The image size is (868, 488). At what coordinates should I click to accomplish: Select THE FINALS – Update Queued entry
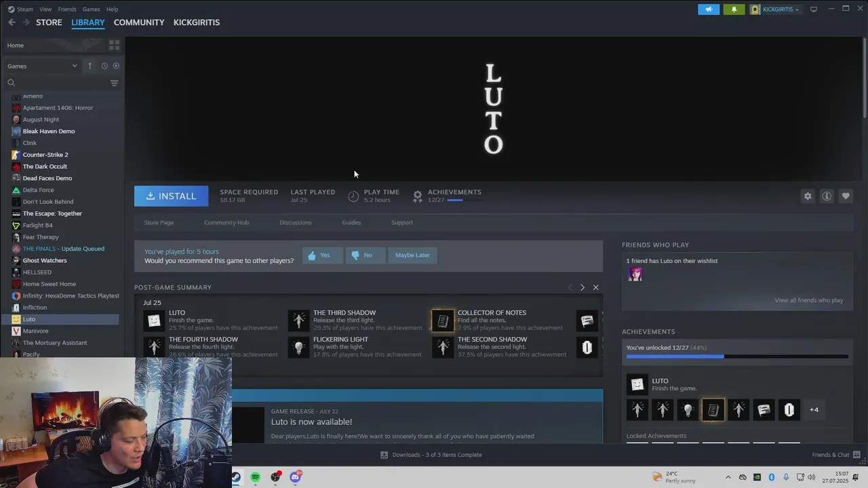[64, 249]
